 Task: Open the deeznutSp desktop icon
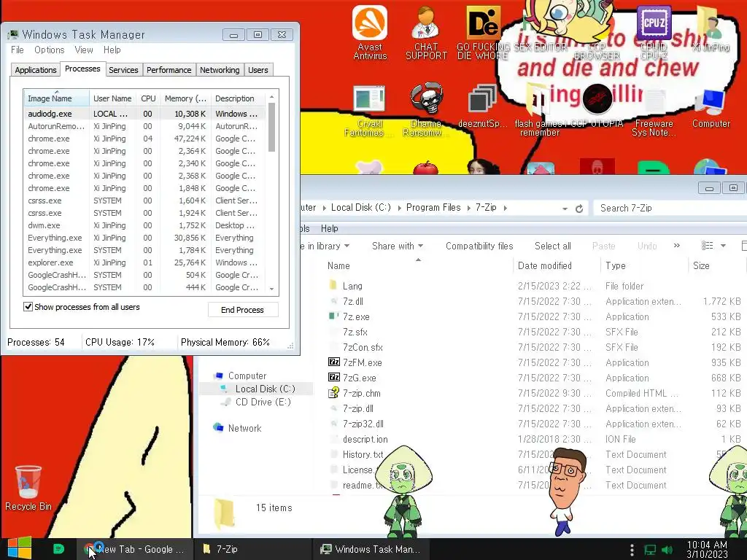click(x=482, y=106)
